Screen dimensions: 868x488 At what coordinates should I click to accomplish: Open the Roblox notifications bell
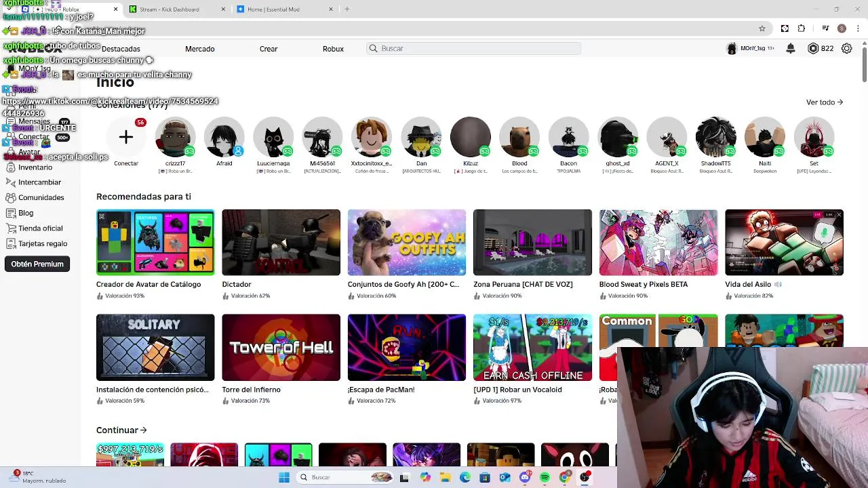(791, 49)
